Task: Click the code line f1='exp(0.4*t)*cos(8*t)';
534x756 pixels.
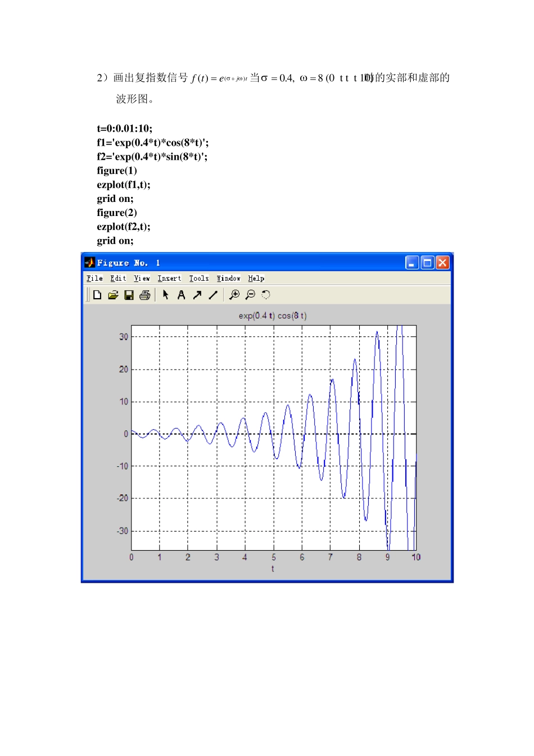Action: (x=152, y=142)
